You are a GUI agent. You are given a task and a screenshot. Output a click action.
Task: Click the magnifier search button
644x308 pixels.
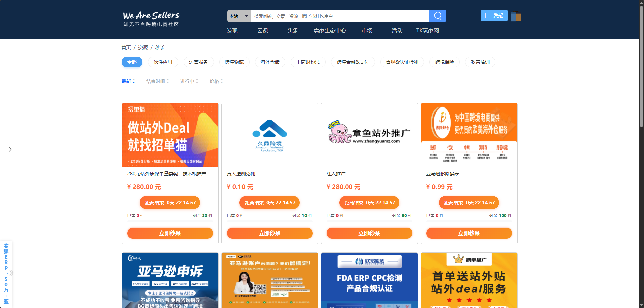(x=438, y=16)
